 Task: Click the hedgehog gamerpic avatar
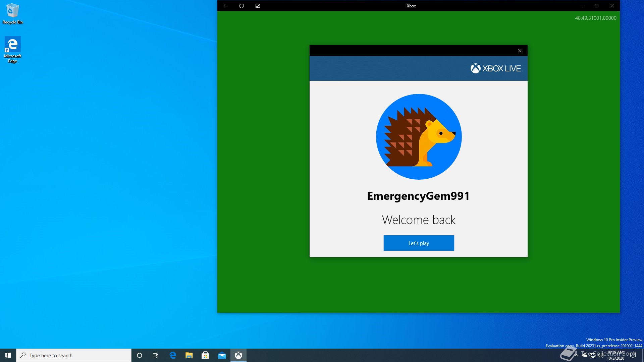click(x=419, y=137)
